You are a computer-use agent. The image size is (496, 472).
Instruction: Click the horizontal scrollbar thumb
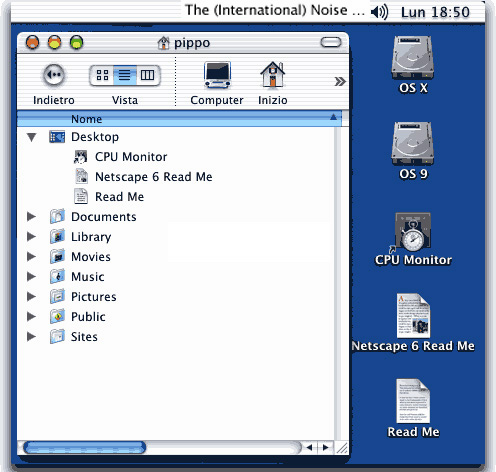point(85,447)
